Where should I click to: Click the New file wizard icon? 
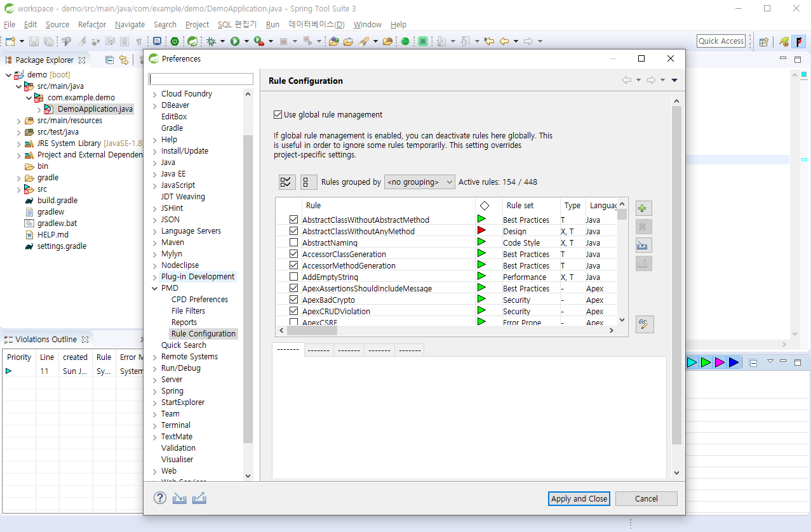coord(10,41)
